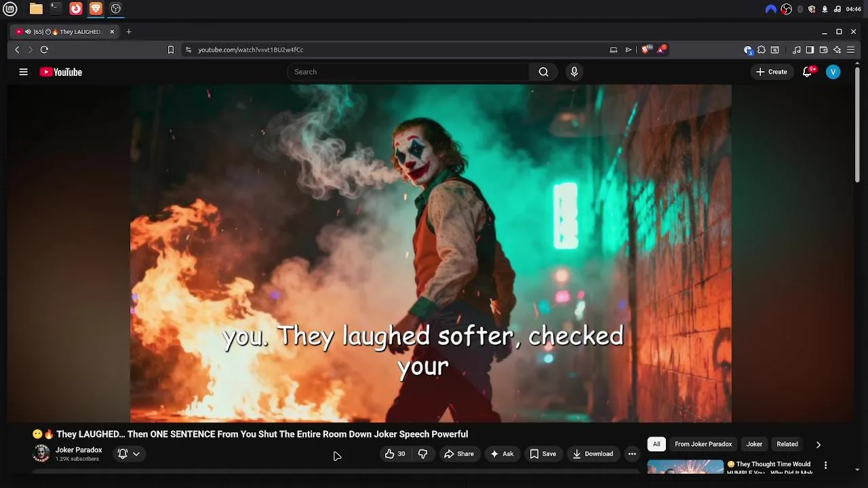Go back in browser history

pyautogui.click(x=17, y=49)
